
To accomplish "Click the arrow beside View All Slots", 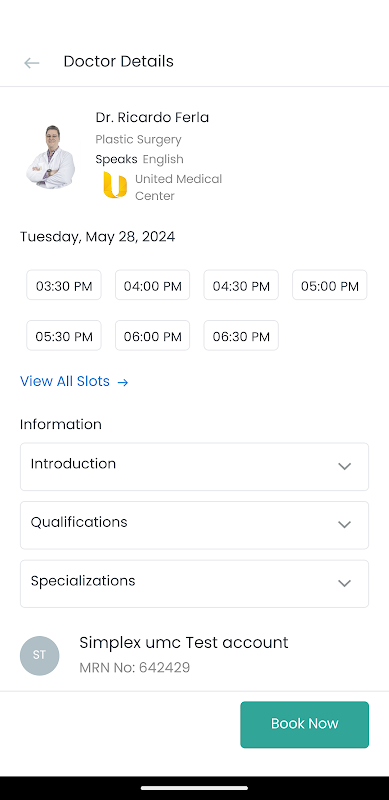I will pyautogui.click(x=123, y=382).
